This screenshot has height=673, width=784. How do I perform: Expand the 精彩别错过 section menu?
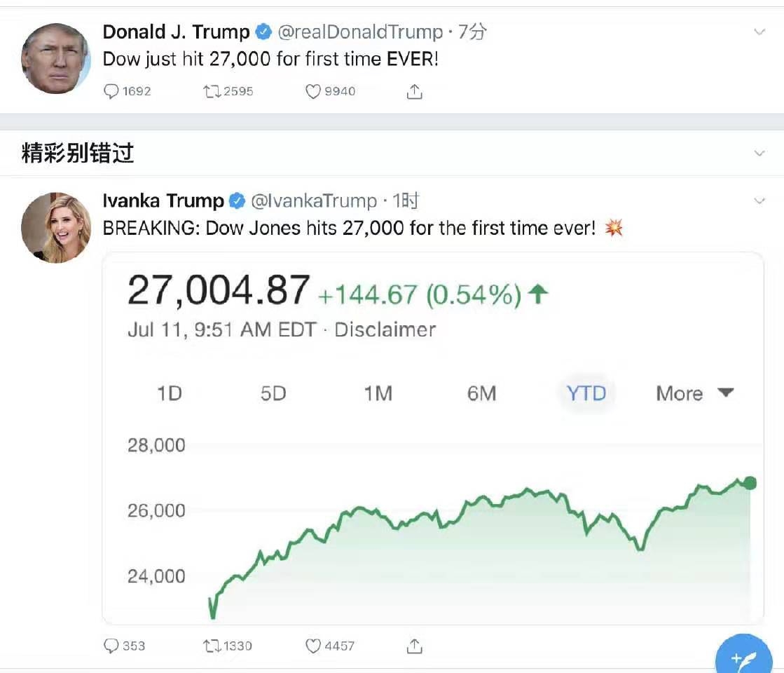tap(759, 153)
